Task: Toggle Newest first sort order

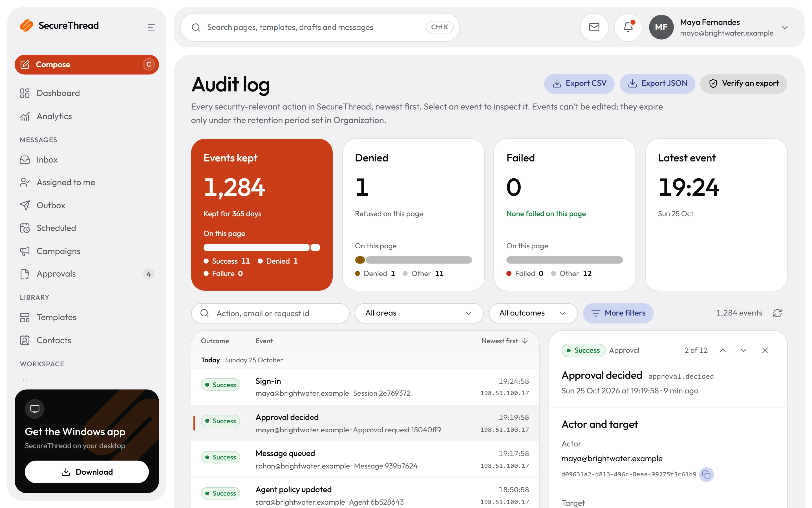Action: coord(505,341)
